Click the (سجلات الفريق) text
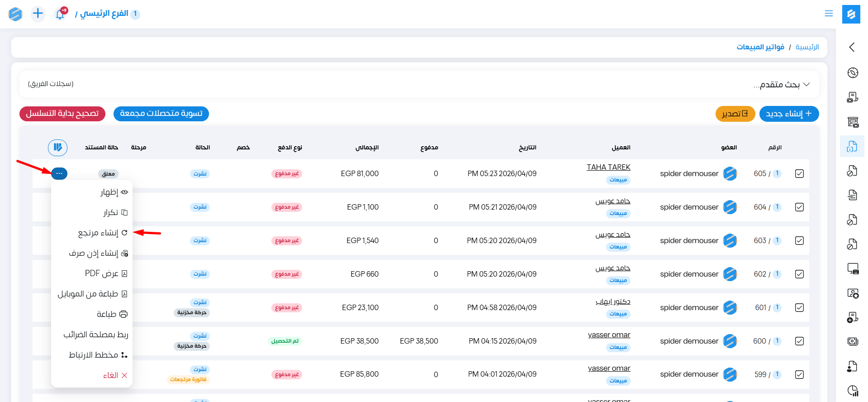This screenshot has width=868, height=402. pyautogui.click(x=51, y=84)
